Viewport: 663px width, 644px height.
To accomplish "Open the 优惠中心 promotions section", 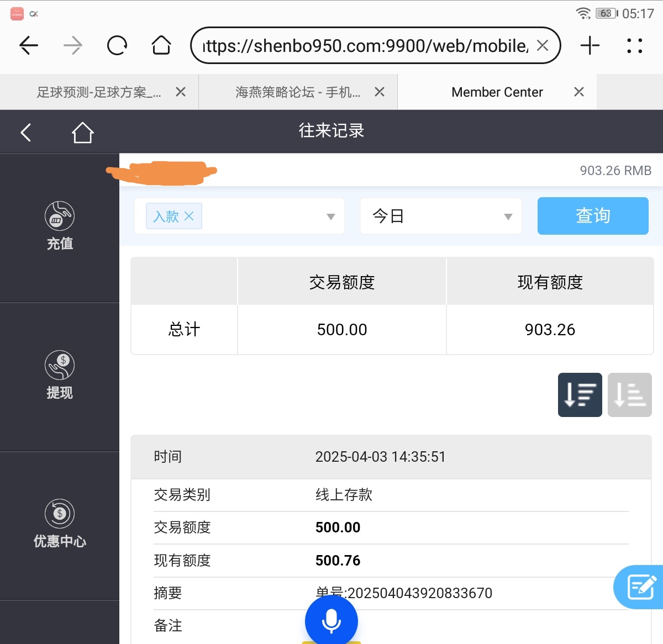I will coord(60,524).
